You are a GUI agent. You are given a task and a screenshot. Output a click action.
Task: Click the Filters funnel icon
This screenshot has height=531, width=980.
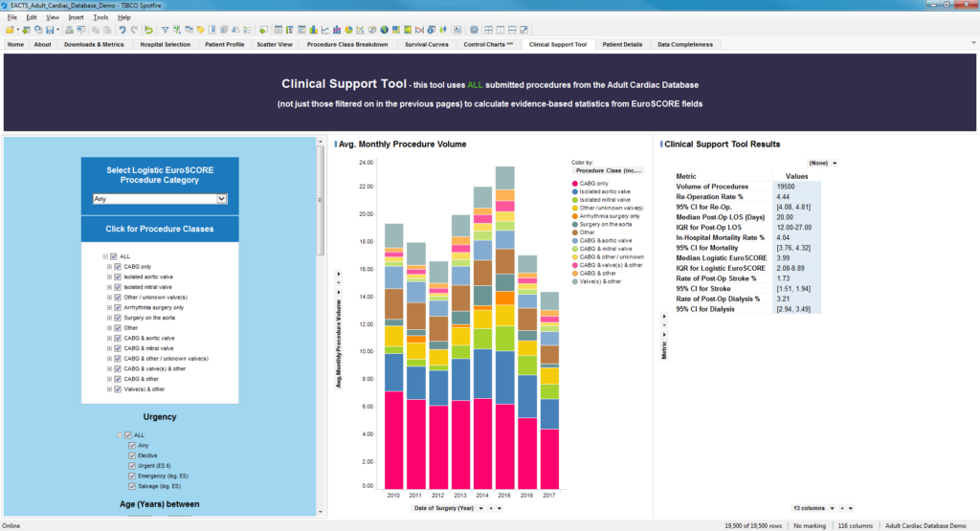pos(165,30)
